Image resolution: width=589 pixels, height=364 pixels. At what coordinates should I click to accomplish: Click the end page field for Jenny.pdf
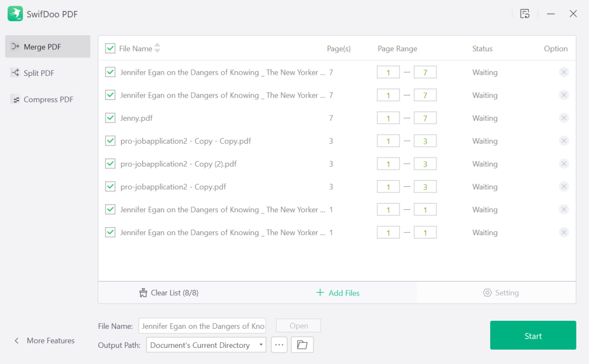coord(425,118)
